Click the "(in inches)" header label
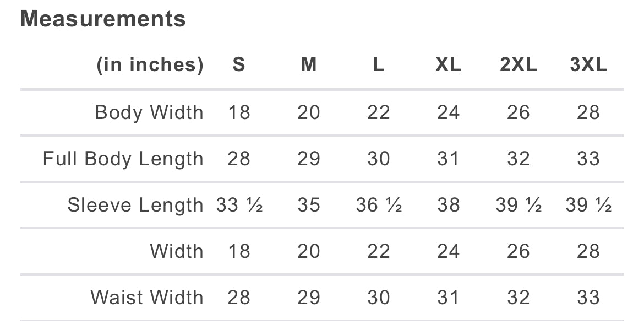Screen dimensions: 644x324 point(150,65)
